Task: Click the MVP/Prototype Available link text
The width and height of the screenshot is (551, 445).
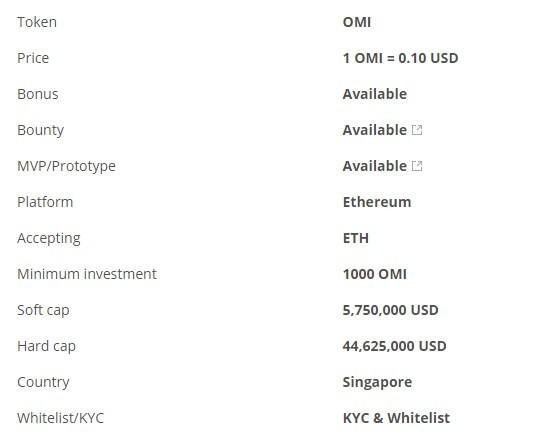Action: (375, 166)
